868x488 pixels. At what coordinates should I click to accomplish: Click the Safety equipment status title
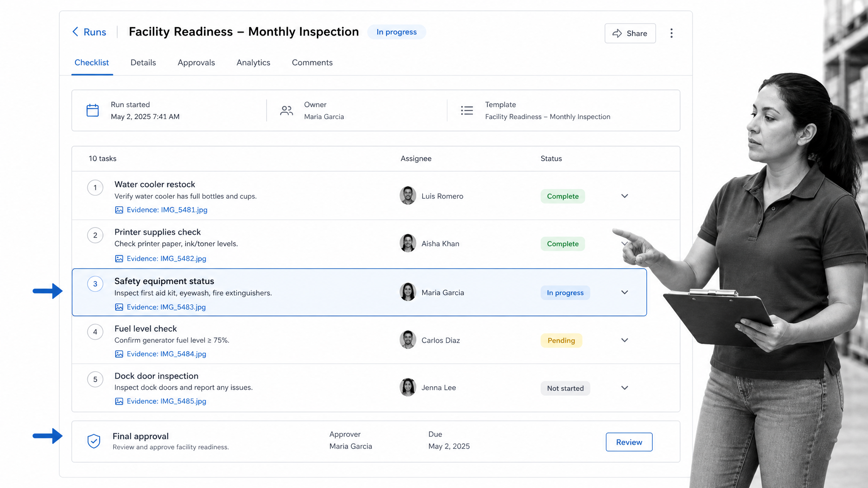(164, 281)
